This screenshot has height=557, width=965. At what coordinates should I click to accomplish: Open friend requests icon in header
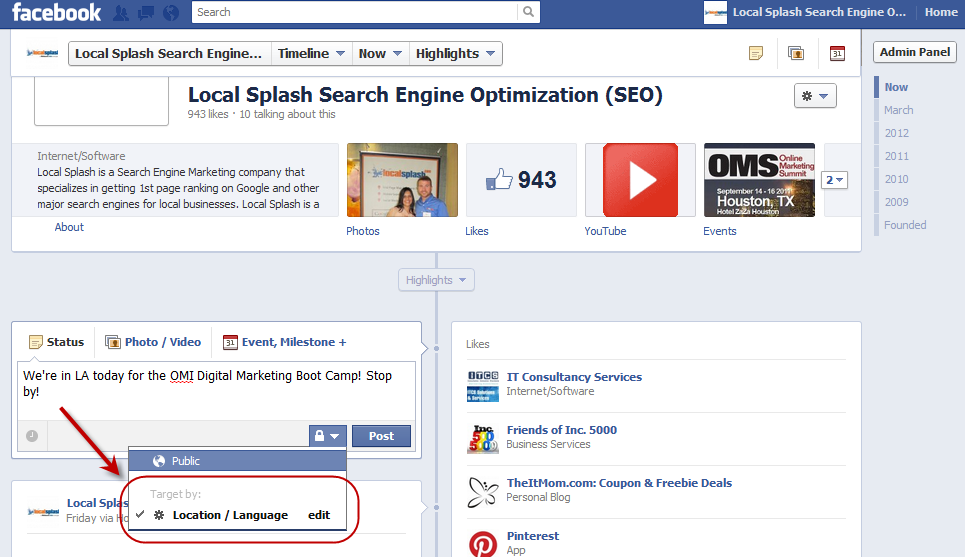point(121,12)
